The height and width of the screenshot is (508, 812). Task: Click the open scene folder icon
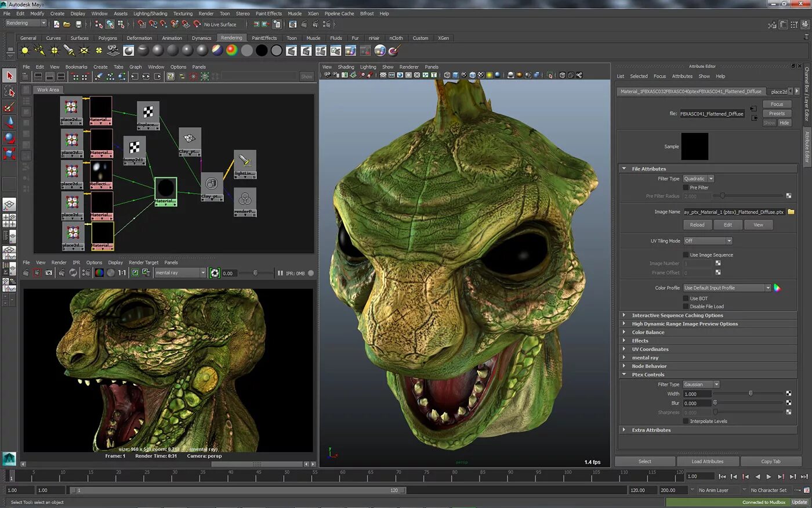pyautogui.click(x=67, y=24)
